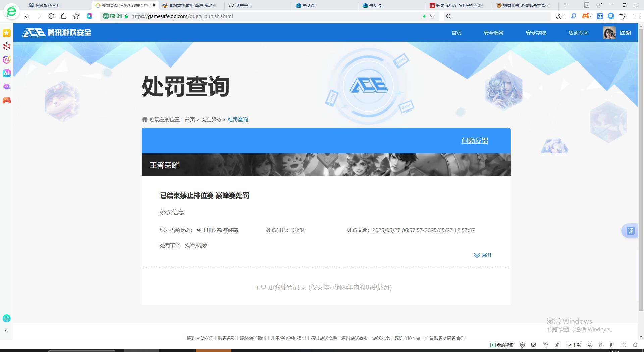This screenshot has height=352, width=644.
Task: Click the translate page icon in toolbar
Action: click(x=600, y=16)
